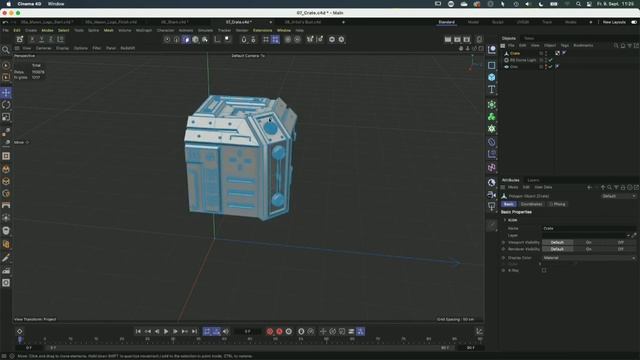Click the Go to End playback button
The width and height of the screenshot is (640, 360).
tap(195, 331)
